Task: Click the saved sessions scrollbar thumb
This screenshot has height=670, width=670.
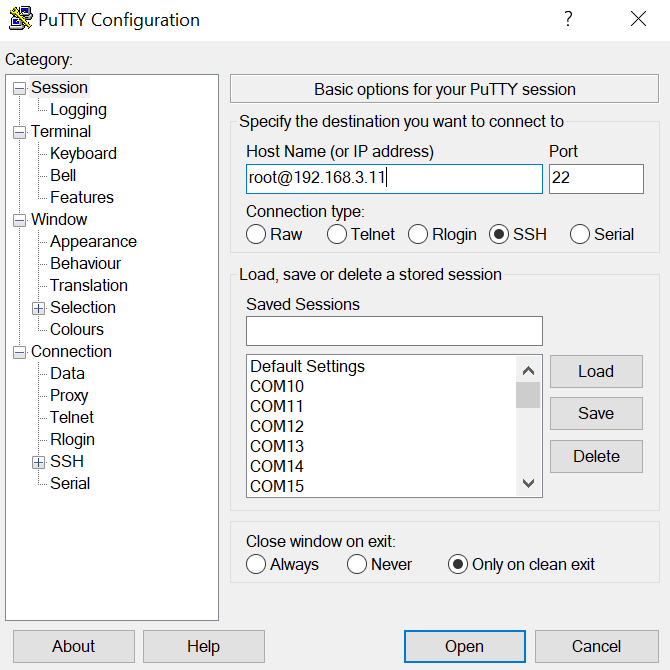Action: pyautogui.click(x=528, y=395)
